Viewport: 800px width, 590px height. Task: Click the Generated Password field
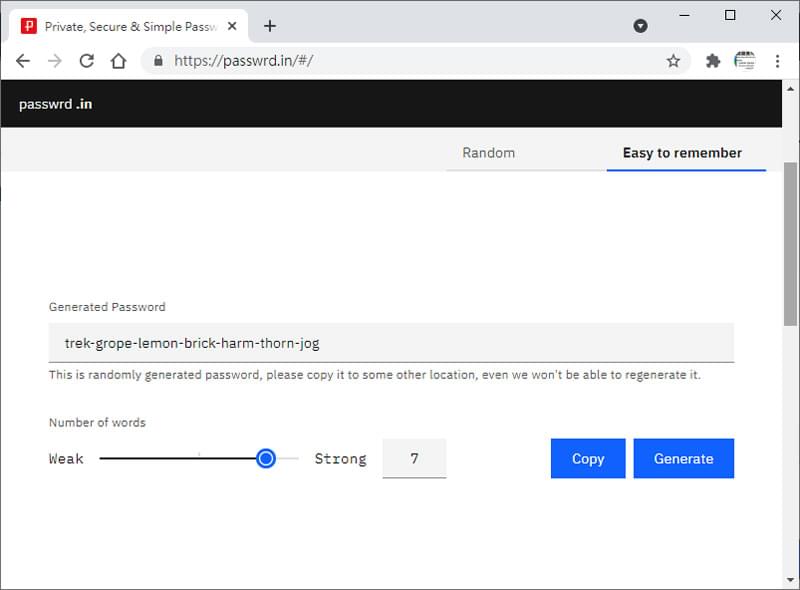(391, 343)
